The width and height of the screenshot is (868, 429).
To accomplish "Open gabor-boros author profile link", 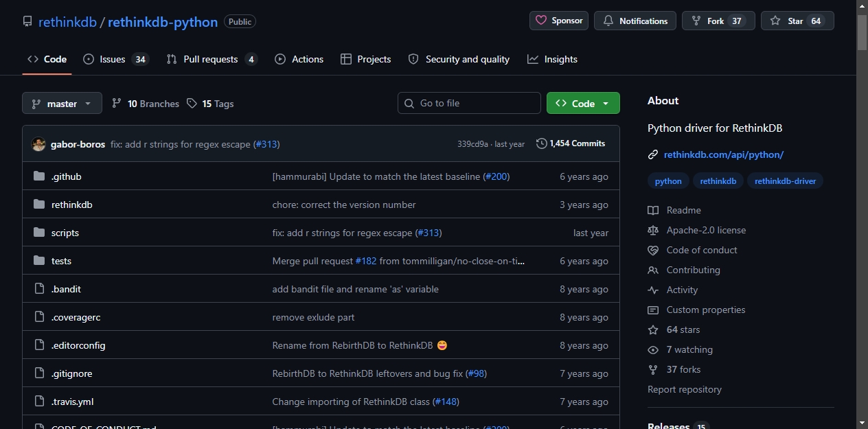I will click(x=78, y=144).
